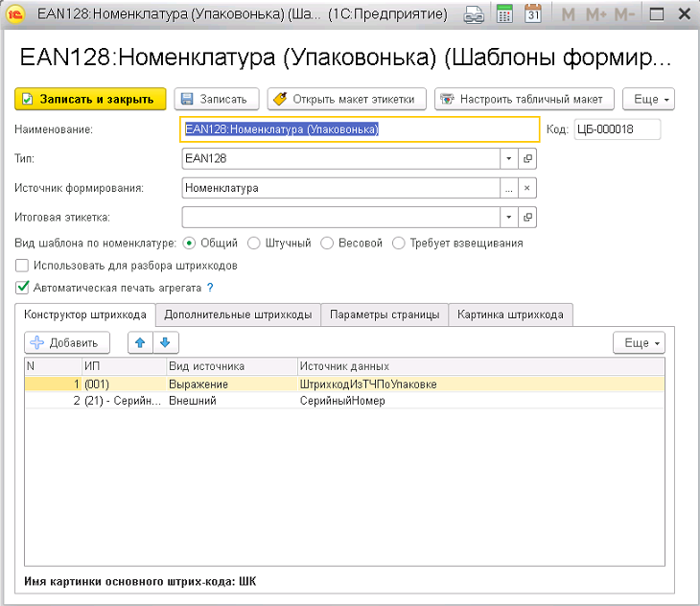The width and height of the screenshot is (700, 606).
Task: Open the Тип value form icon
Action: (527, 158)
